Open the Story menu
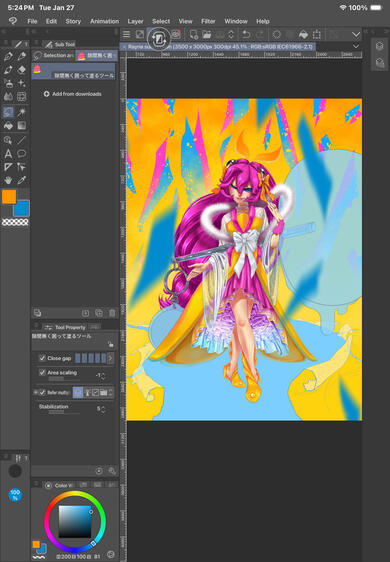This screenshot has width=390, height=562. click(x=73, y=21)
